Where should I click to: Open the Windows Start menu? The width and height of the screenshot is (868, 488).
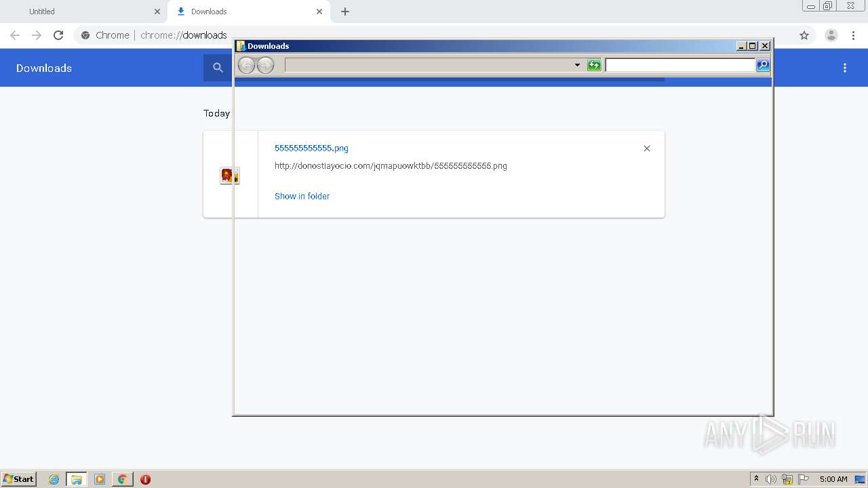pyautogui.click(x=19, y=479)
